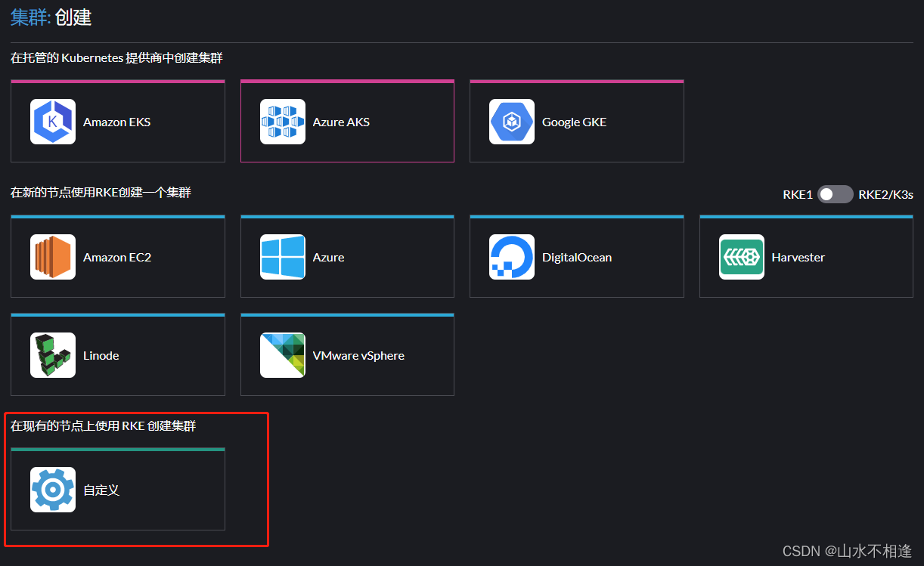Choose the VMware vSphere text label
This screenshot has height=566, width=924.
[x=358, y=356]
